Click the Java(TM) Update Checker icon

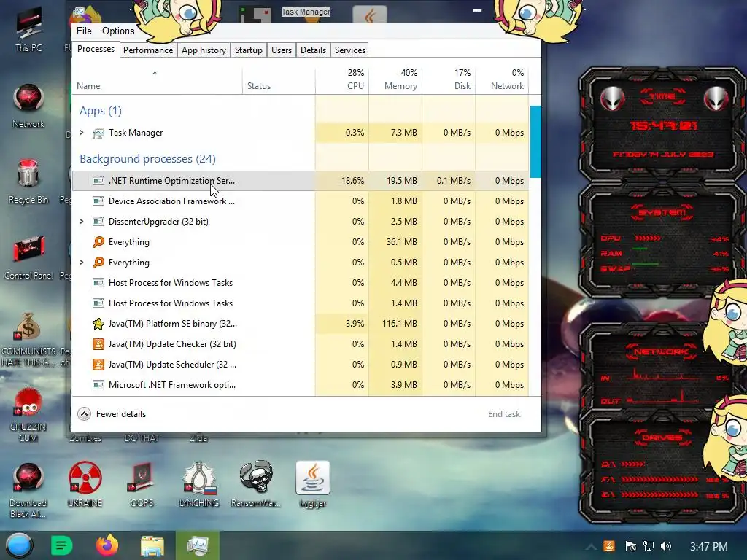pos(98,344)
